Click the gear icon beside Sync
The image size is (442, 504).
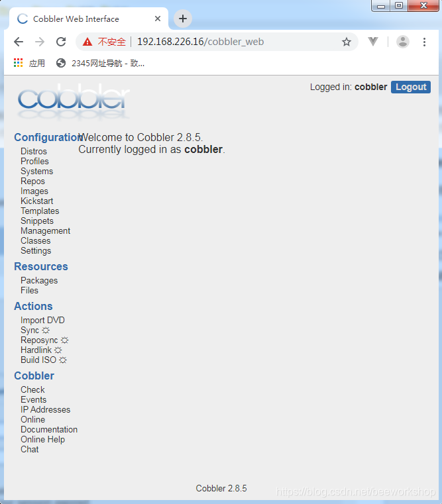click(46, 330)
